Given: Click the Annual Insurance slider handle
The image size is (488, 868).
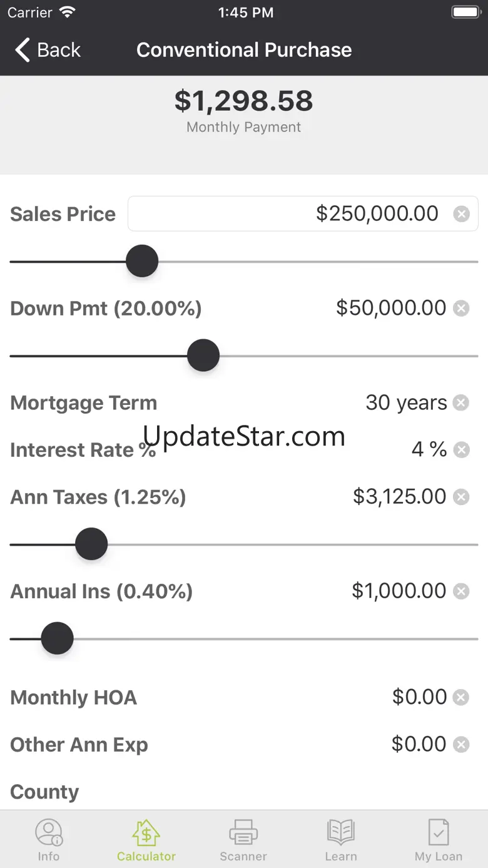Looking at the screenshot, I should click(x=58, y=638).
